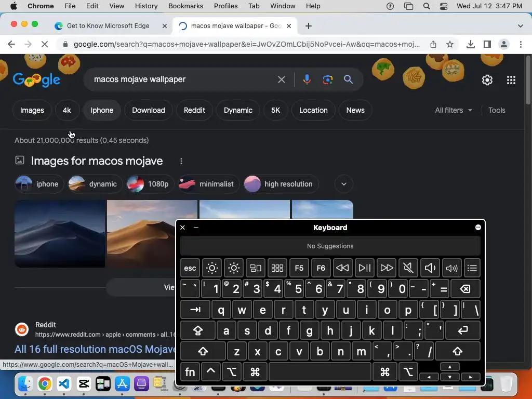Click the voice search microphone icon
The height and width of the screenshot is (399, 532).
[307, 79]
